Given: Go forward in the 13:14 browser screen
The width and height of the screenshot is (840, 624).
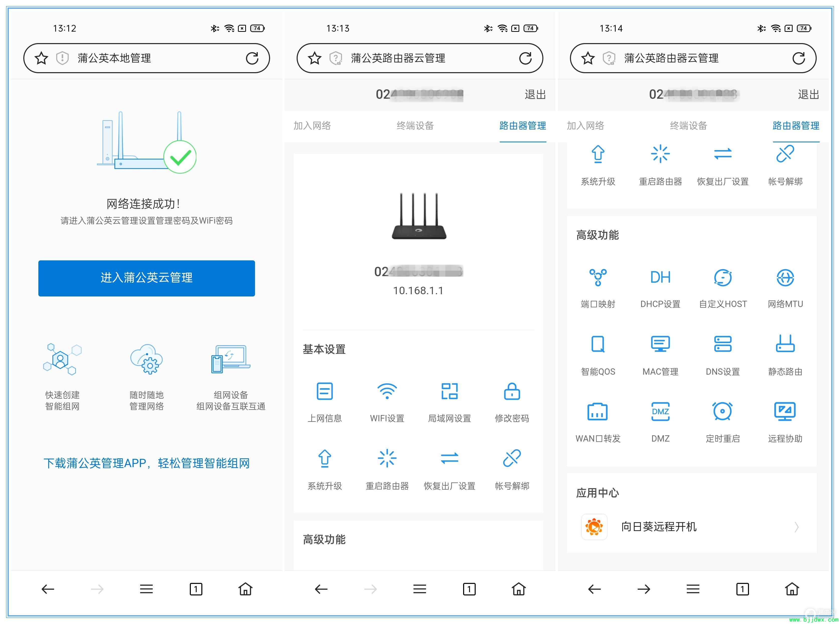Looking at the screenshot, I should pyautogui.click(x=643, y=589).
